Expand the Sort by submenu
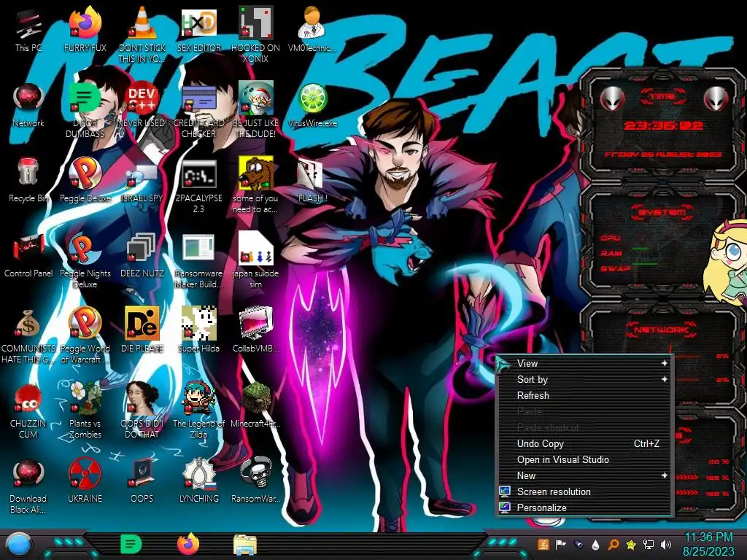 click(584, 379)
